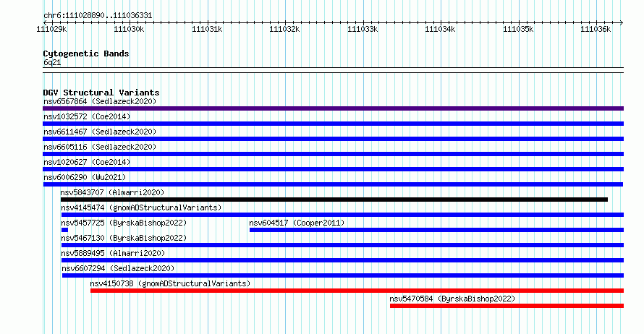Select nsv5843707 (Almarri2020) label
Viewport: 644px width, 334px height.
pos(112,192)
